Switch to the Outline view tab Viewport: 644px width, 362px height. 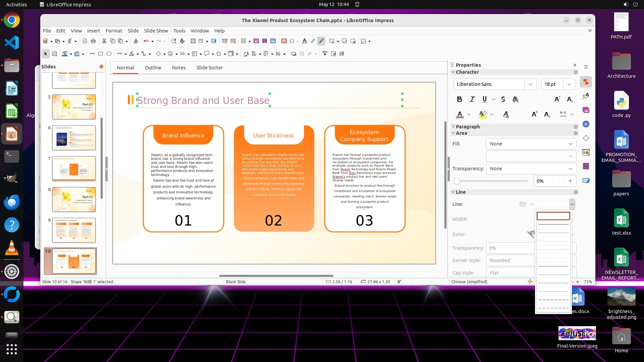tap(153, 68)
